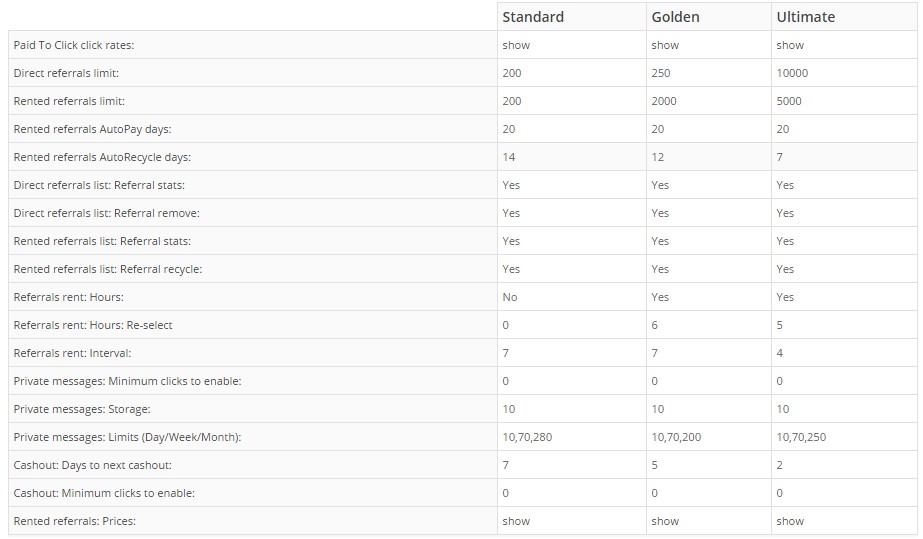This screenshot has width=923, height=539.
Task: Show Rented referrals prices for Standard
Action: coord(516,521)
